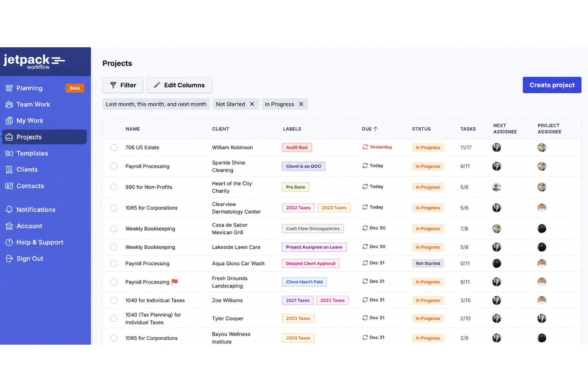
Task: Select checkbox for Clearview Dermatology Center row
Action: [x=114, y=208]
